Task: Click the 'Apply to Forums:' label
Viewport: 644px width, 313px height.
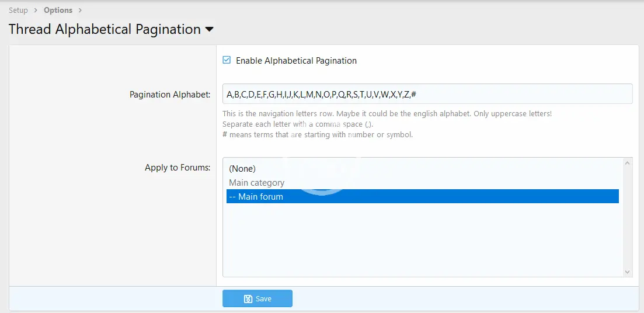Action: click(177, 168)
